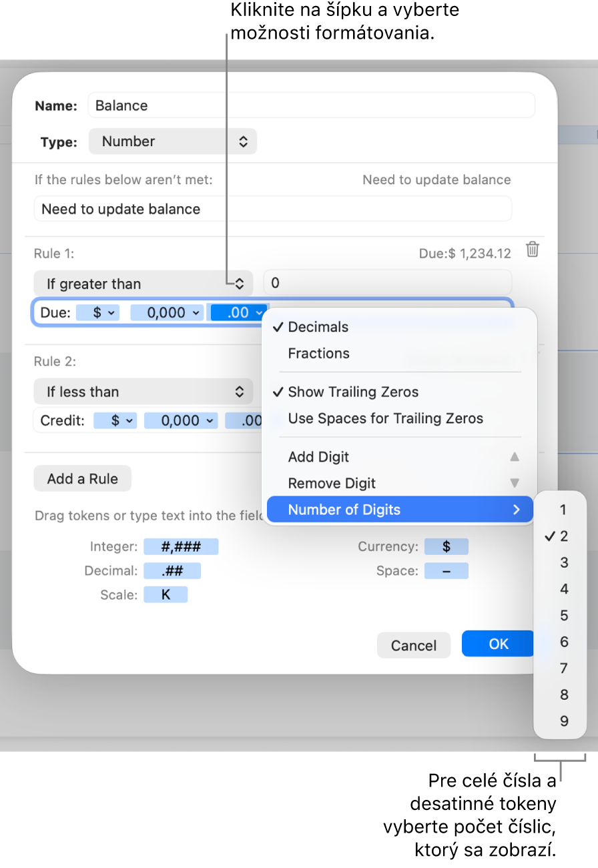Click the Scale K token
Image resolution: width=598 pixels, height=868 pixels.
coord(166,594)
